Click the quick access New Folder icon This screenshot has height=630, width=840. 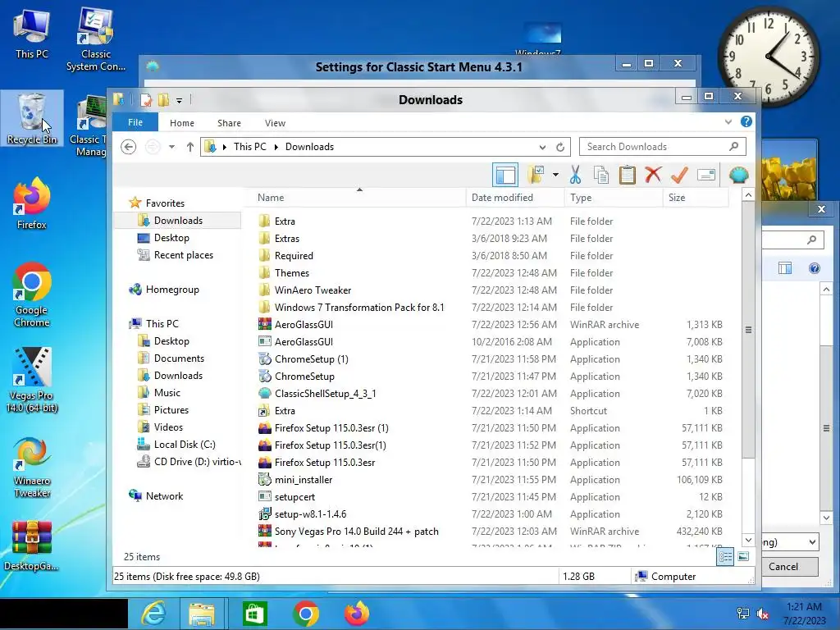163,99
